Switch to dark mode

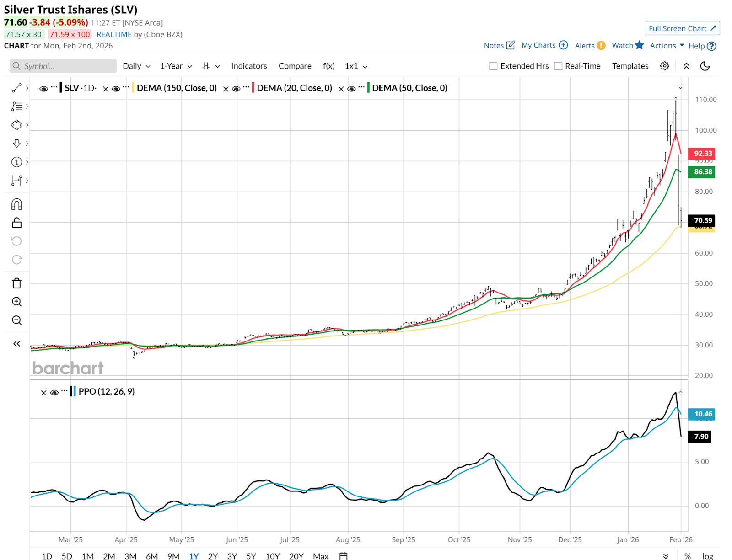(x=705, y=66)
